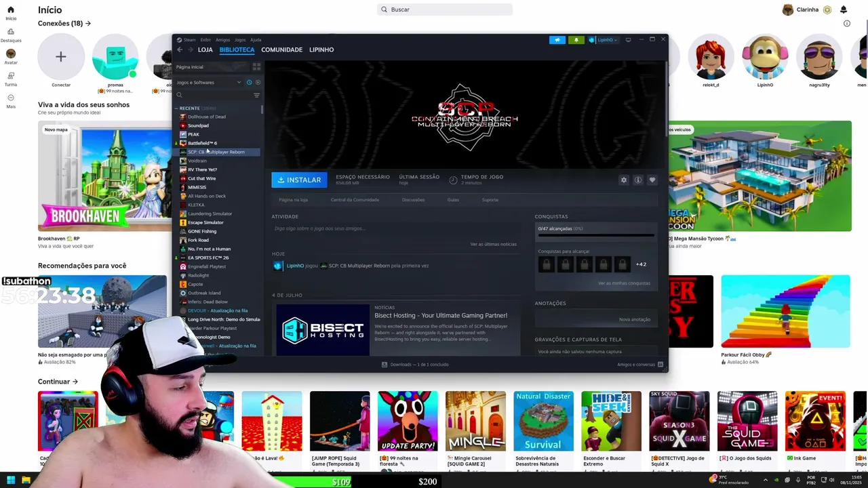Open Downloads icon in Steam footer

pyautogui.click(x=384, y=364)
